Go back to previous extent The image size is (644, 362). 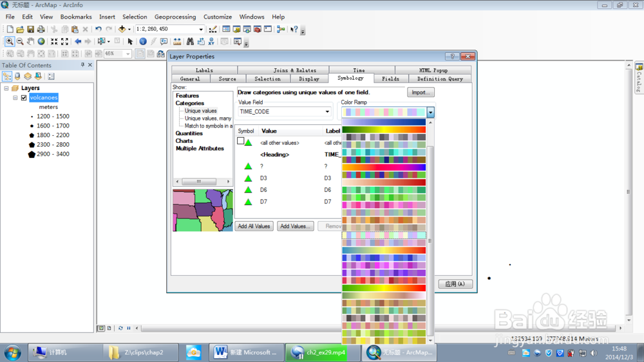click(78, 41)
